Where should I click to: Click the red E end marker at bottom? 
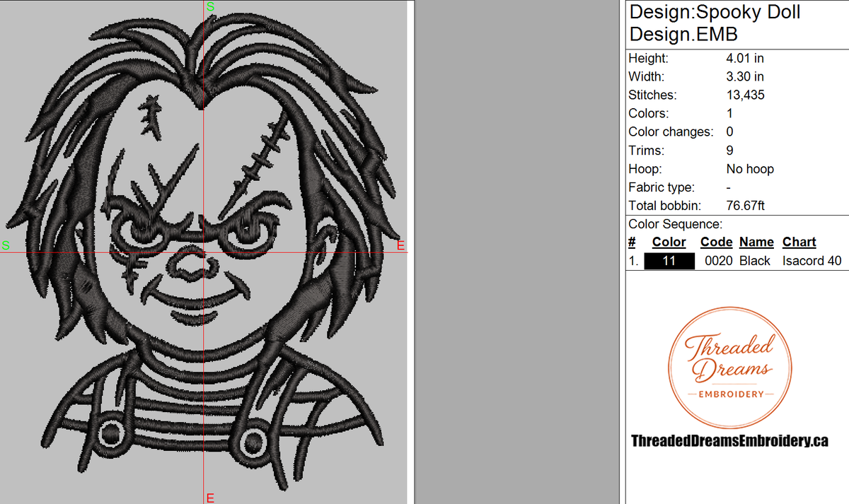[x=210, y=498]
